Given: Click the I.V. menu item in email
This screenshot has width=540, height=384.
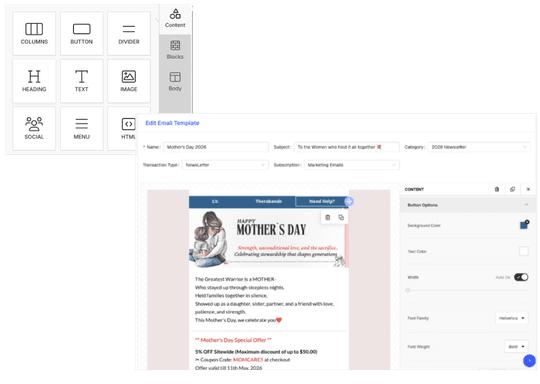Looking at the screenshot, I should tap(215, 201).
